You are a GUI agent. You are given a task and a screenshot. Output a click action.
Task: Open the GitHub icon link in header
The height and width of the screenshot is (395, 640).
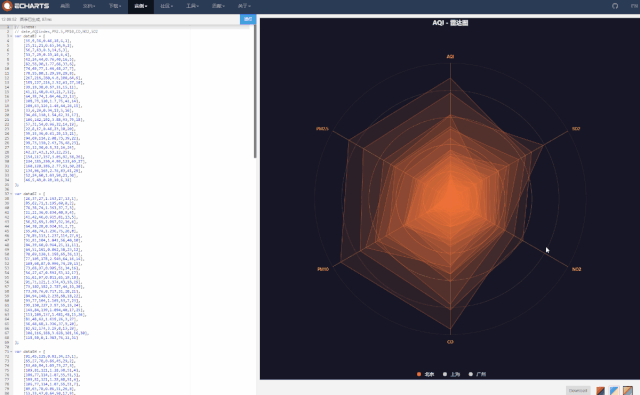click(615, 6)
